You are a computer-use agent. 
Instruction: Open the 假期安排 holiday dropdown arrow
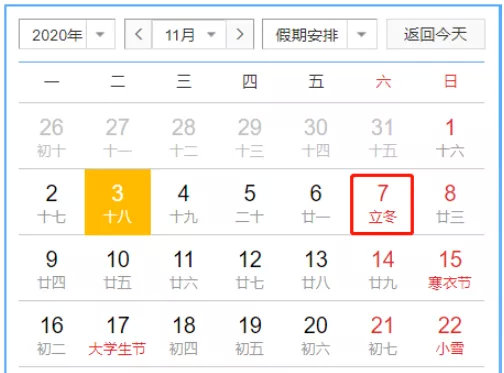pos(362,34)
